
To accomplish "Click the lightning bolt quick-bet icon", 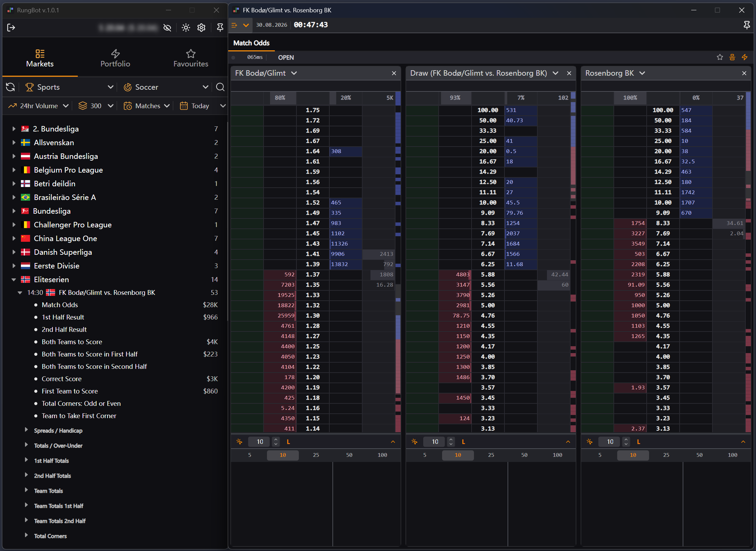I will pyautogui.click(x=745, y=57).
